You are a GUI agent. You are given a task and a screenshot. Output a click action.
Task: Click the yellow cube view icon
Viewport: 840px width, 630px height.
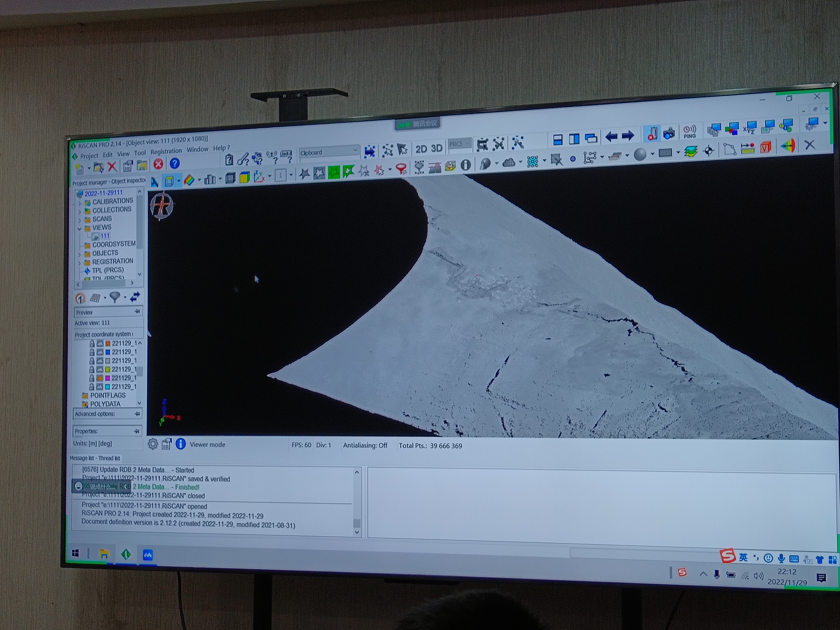[x=245, y=177]
